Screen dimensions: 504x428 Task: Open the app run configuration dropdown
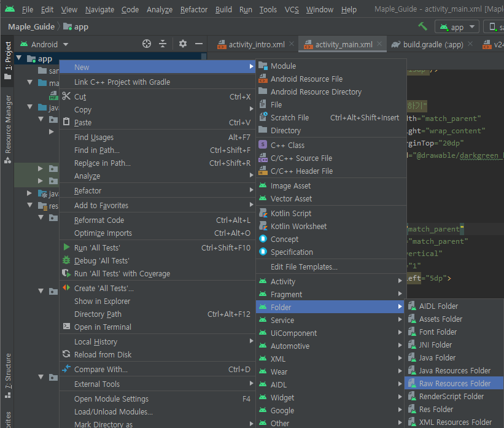click(x=457, y=27)
